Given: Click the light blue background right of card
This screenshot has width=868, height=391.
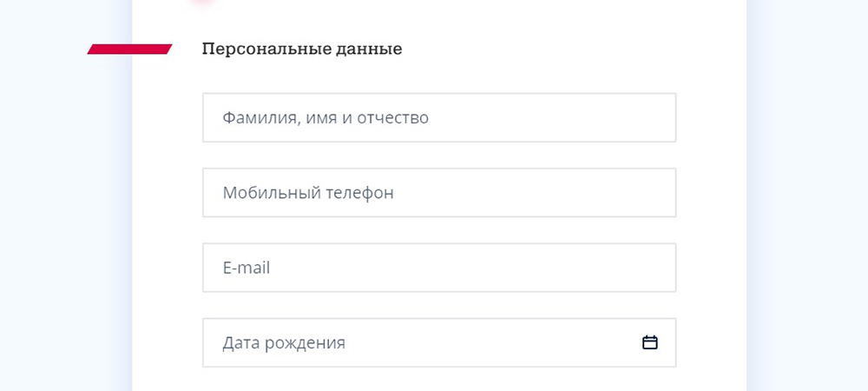Looking at the screenshot, I should click(x=807, y=194).
